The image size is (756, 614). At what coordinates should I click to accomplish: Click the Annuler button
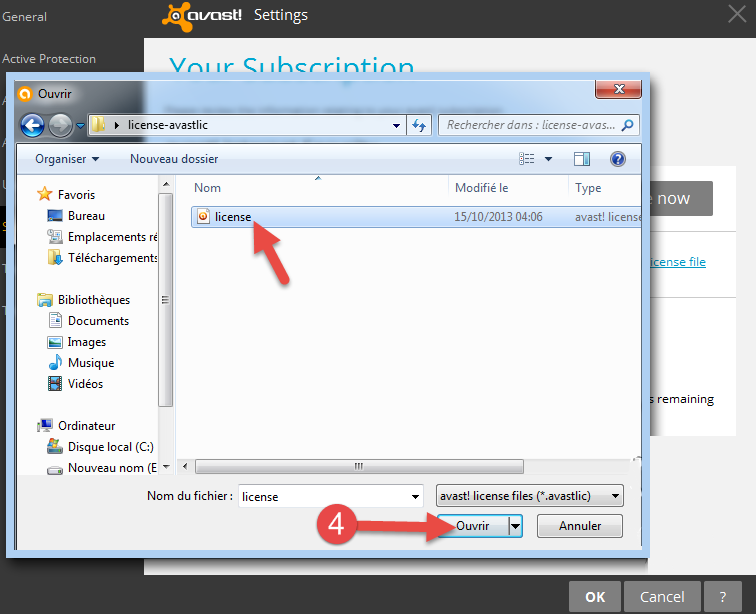coord(579,526)
